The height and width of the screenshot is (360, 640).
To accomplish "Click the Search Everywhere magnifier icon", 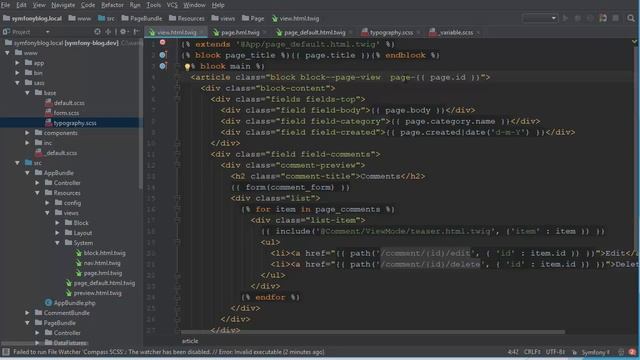I will coord(631,18).
